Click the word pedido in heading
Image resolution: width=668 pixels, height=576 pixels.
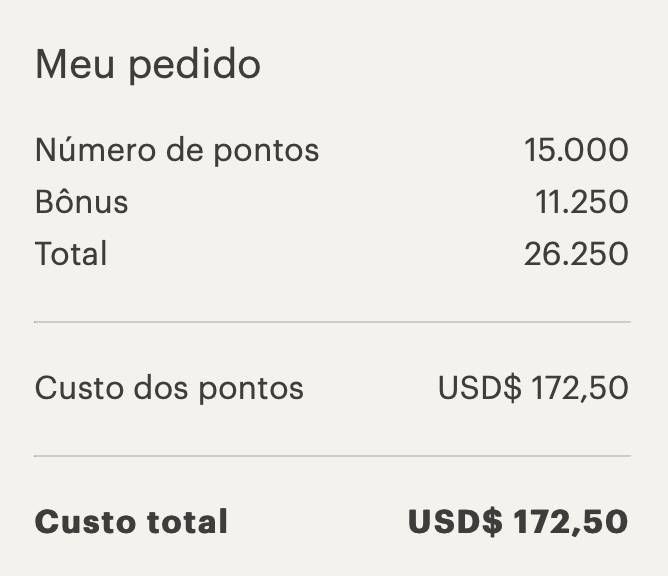pyautogui.click(x=194, y=66)
